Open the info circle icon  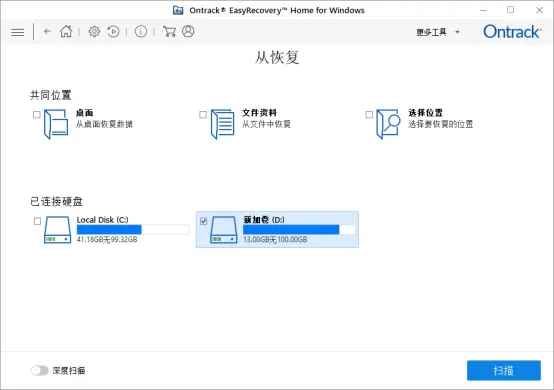click(141, 31)
